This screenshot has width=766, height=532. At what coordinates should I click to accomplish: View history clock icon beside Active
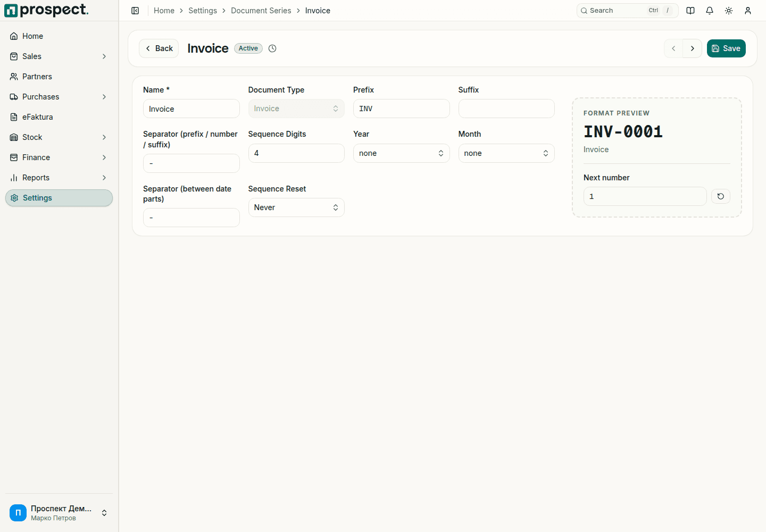pyautogui.click(x=272, y=48)
